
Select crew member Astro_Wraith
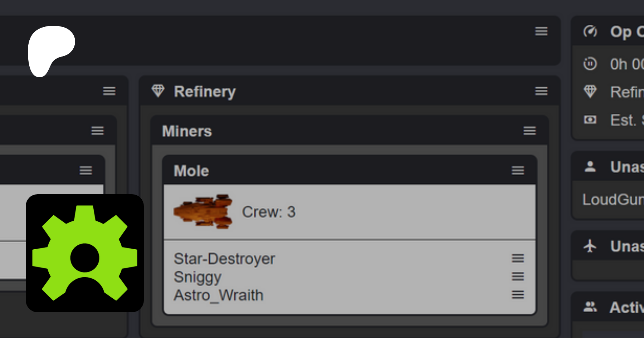coord(219,295)
